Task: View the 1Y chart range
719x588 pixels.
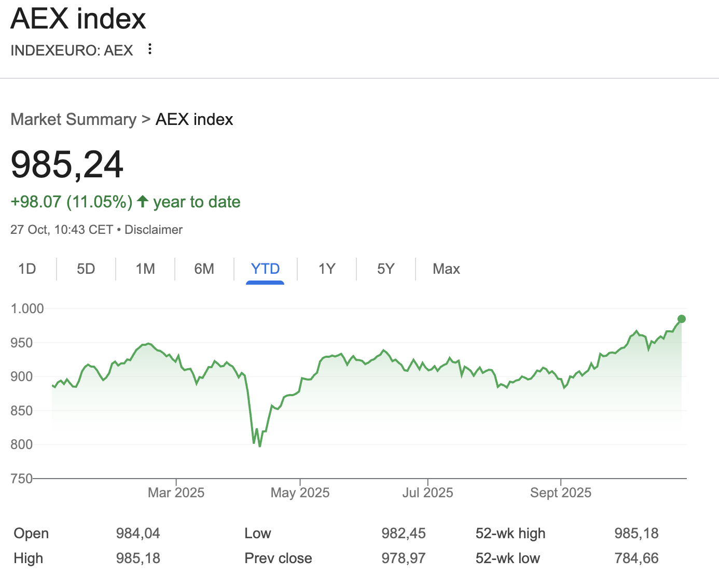Action: [327, 269]
